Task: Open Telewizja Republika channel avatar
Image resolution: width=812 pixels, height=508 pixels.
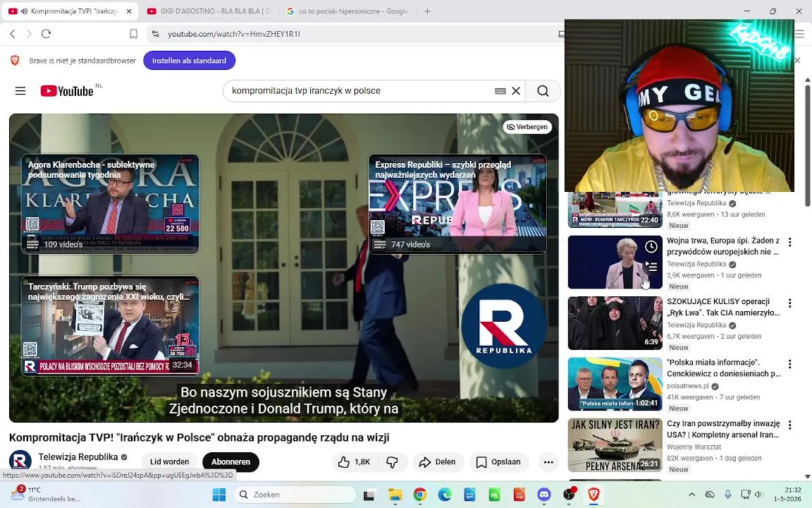Action: click(x=20, y=461)
